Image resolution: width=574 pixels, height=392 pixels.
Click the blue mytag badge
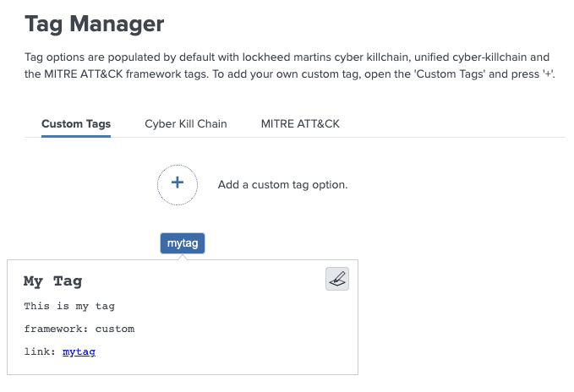(x=183, y=243)
